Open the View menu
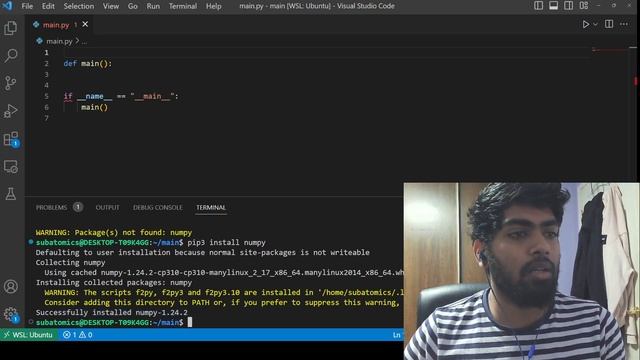 111,6
